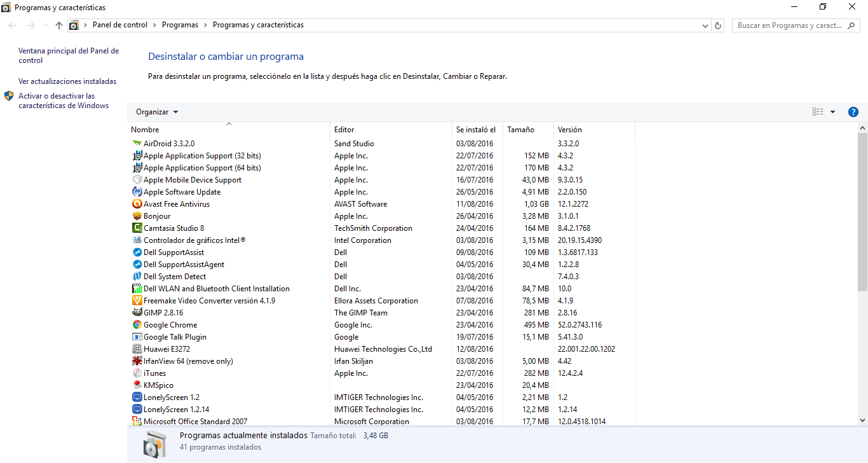Open the view options dropdown arrow
The image size is (868, 463).
tap(832, 112)
